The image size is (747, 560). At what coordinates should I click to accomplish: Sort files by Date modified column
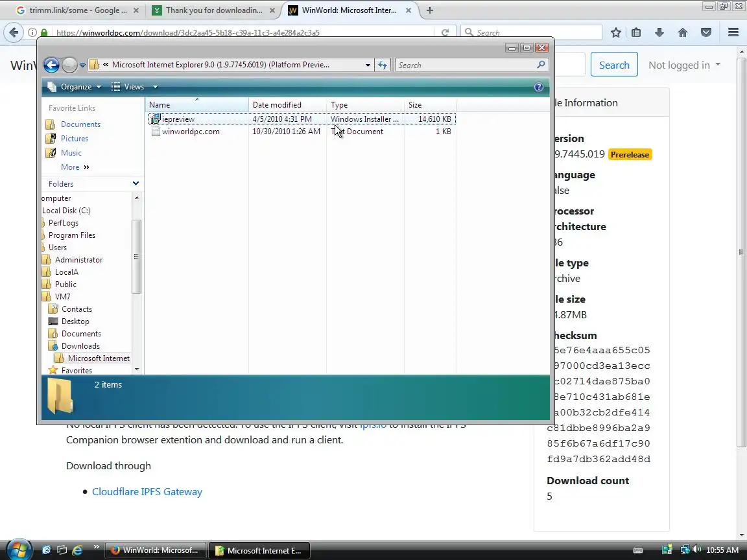click(287, 105)
